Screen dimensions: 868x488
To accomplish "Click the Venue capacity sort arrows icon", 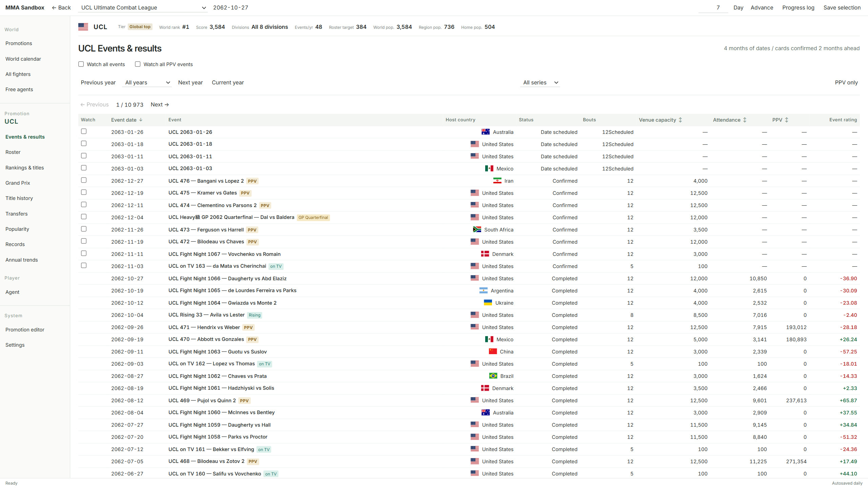I will tap(680, 120).
